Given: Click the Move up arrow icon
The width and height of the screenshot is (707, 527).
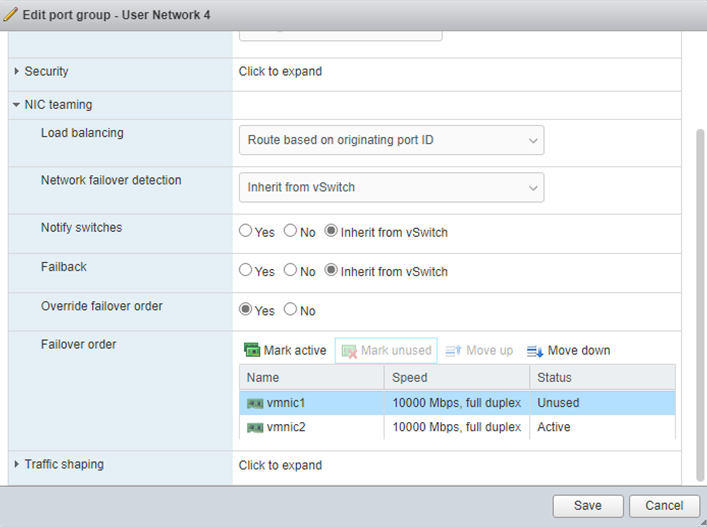Looking at the screenshot, I should coord(453,351).
